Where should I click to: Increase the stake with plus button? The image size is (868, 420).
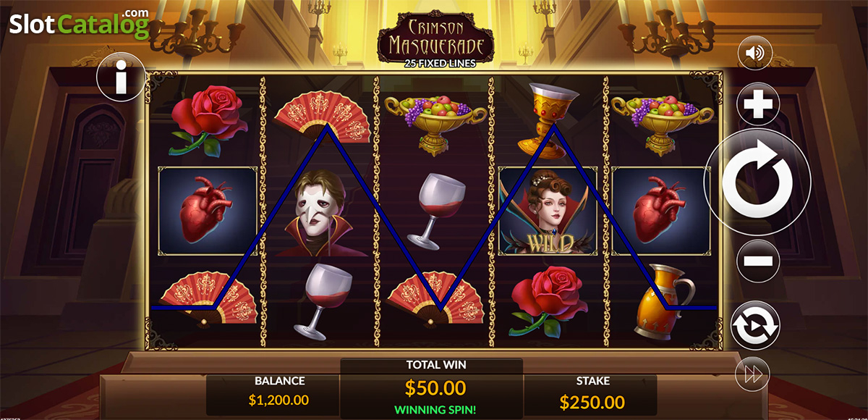tap(758, 105)
